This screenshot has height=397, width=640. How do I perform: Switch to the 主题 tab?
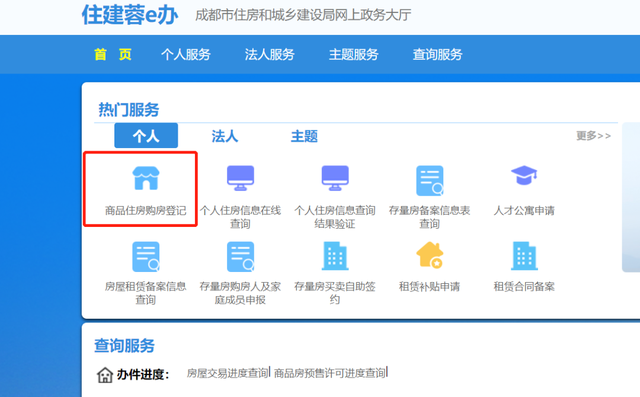click(x=304, y=136)
